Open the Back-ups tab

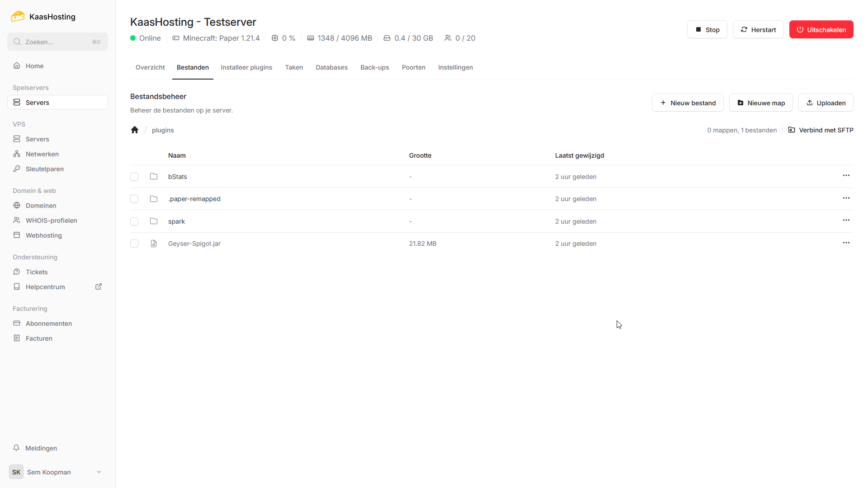[x=374, y=67]
